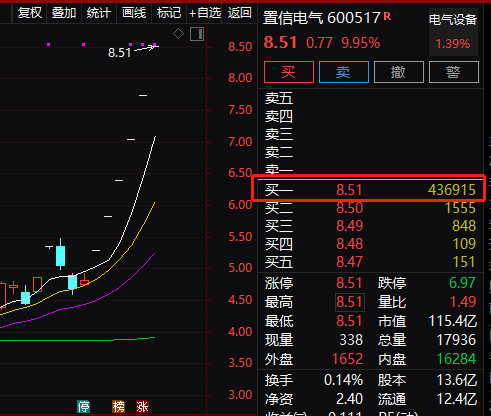Click 换手 value 0.14%
Image resolution: width=491 pixels, height=416 pixels.
[344, 380]
